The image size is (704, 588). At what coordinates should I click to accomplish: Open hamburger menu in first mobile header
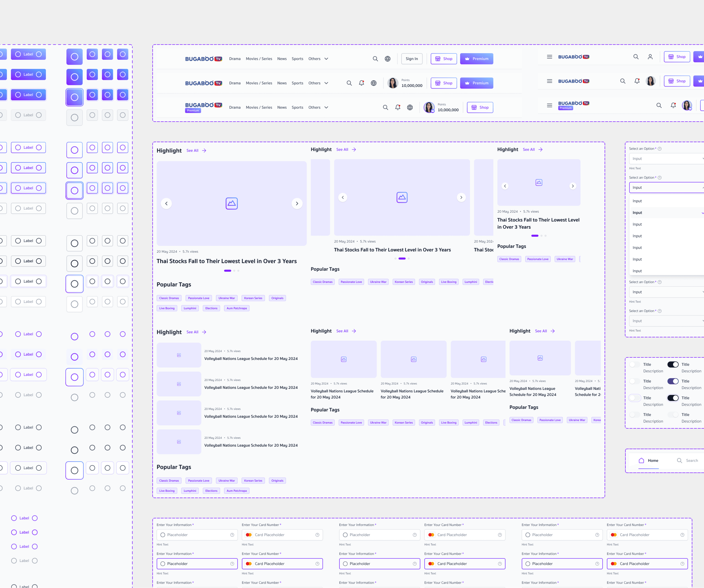549,57
